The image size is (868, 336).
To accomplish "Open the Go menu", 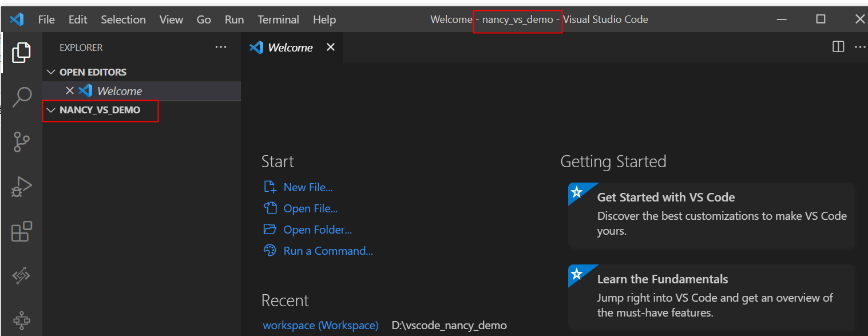I will pos(204,19).
